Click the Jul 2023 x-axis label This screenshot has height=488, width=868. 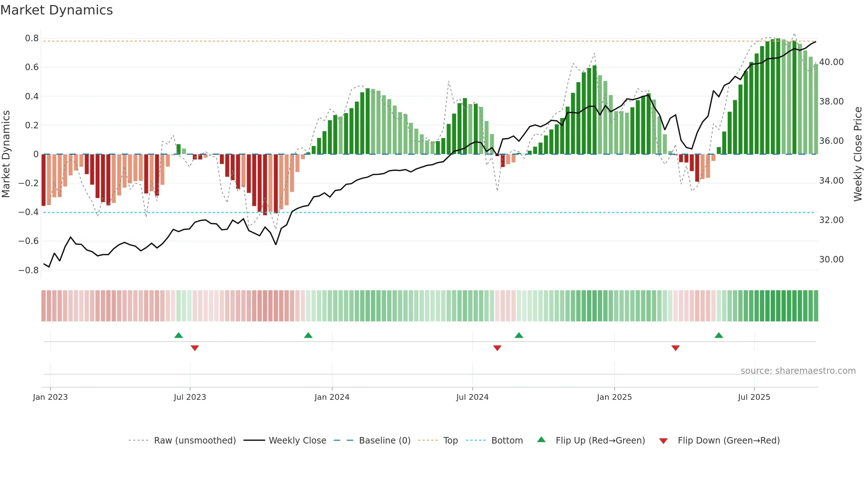[190, 397]
